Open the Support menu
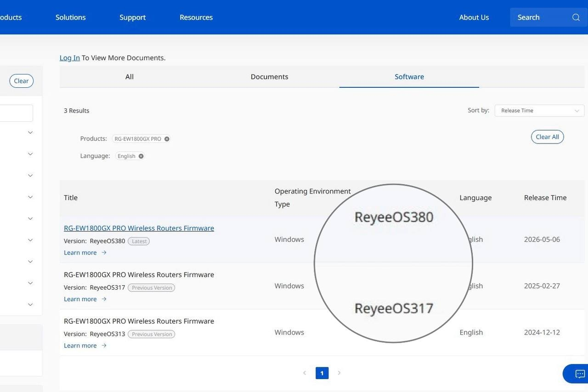588x392 pixels. coord(132,17)
